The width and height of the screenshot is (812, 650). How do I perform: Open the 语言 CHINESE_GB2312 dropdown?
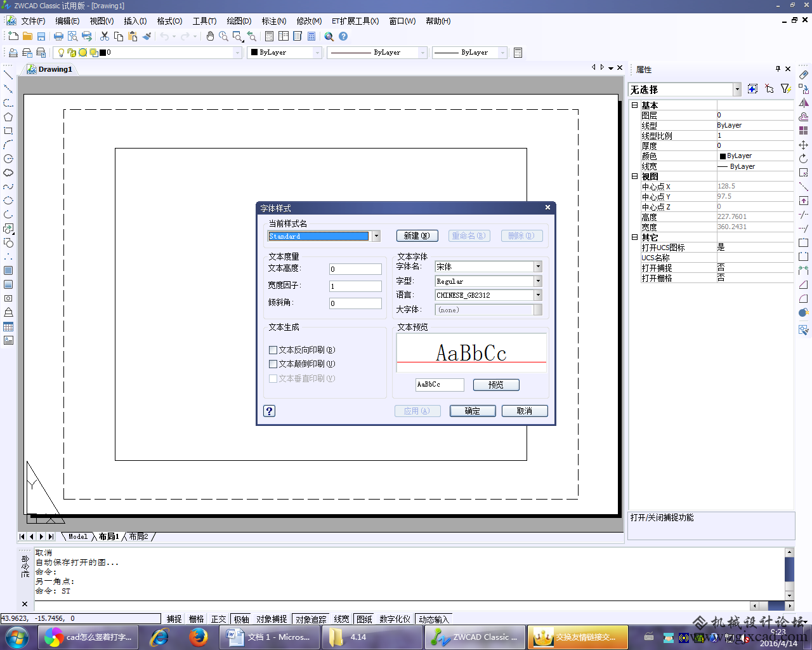538,295
